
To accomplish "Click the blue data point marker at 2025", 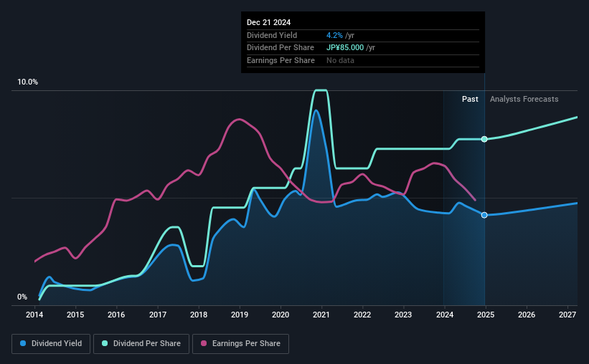I will click(x=484, y=215).
